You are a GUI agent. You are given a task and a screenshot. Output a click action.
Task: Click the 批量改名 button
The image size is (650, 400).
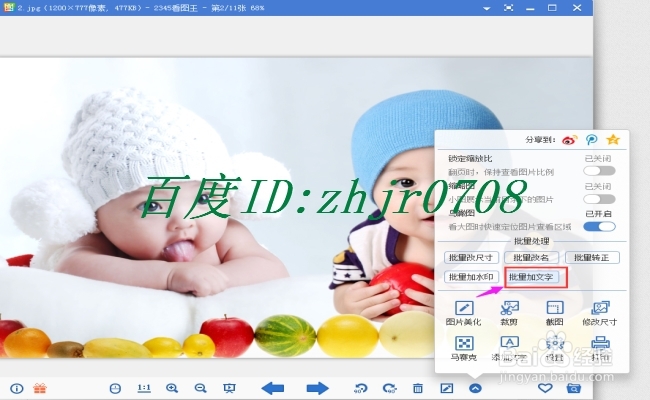531,257
